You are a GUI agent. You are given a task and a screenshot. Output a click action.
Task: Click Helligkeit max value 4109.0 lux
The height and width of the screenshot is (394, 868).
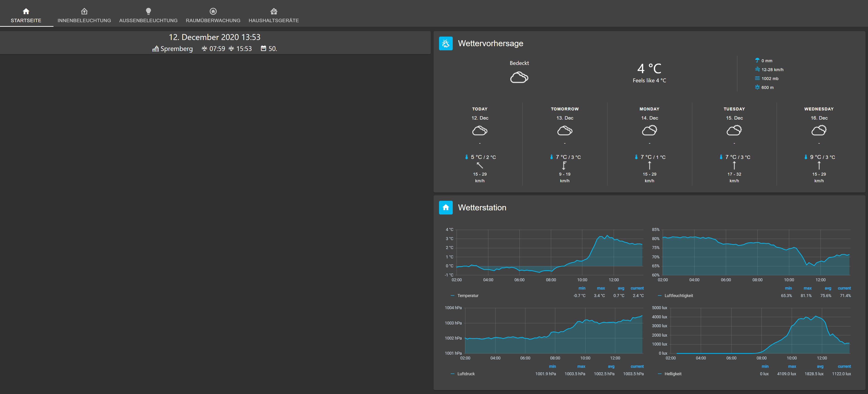click(786, 374)
